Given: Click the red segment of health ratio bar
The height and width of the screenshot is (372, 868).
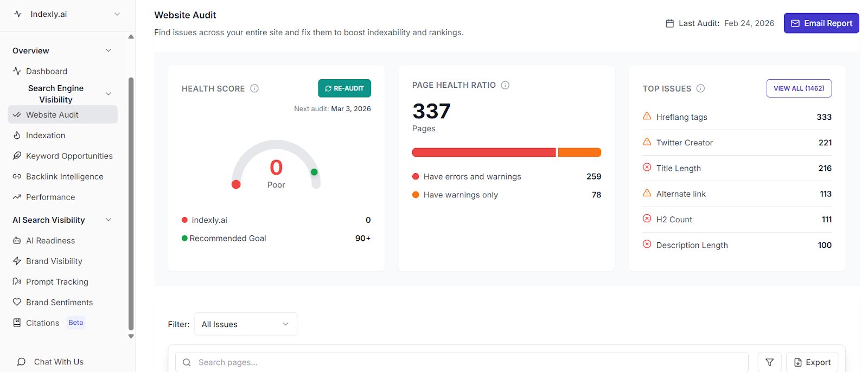Looking at the screenshot, I should click(x=483, y=152).
